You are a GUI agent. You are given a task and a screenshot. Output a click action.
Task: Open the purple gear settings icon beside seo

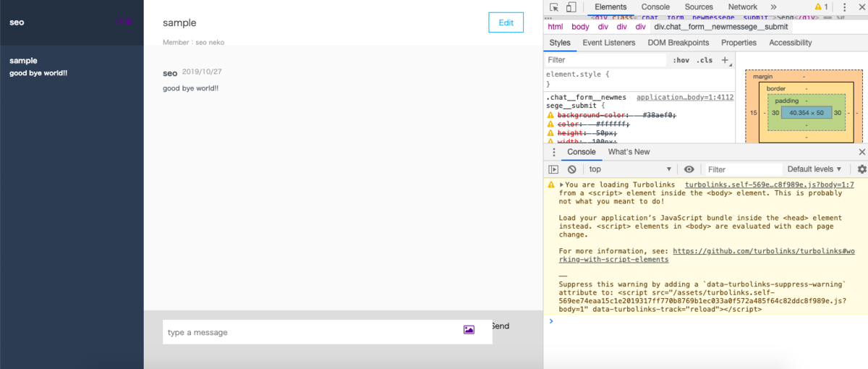pyautogui.click(x=129, y=22)
